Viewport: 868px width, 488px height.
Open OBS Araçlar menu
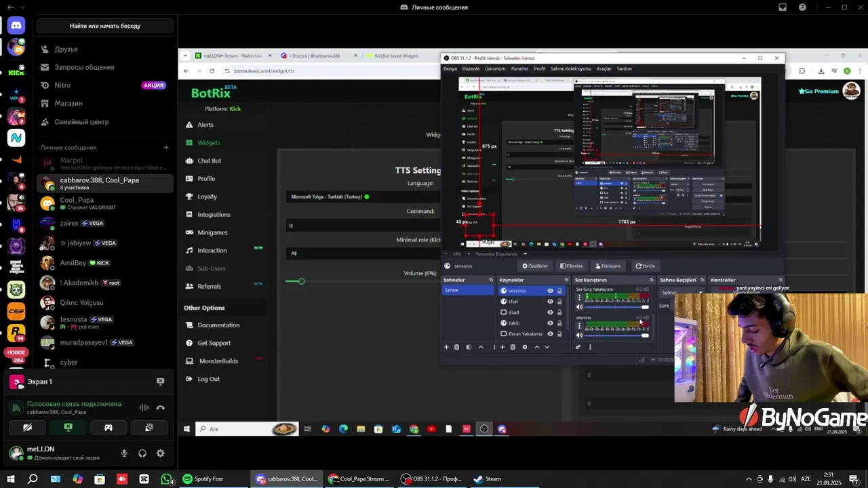pos(604,68)
